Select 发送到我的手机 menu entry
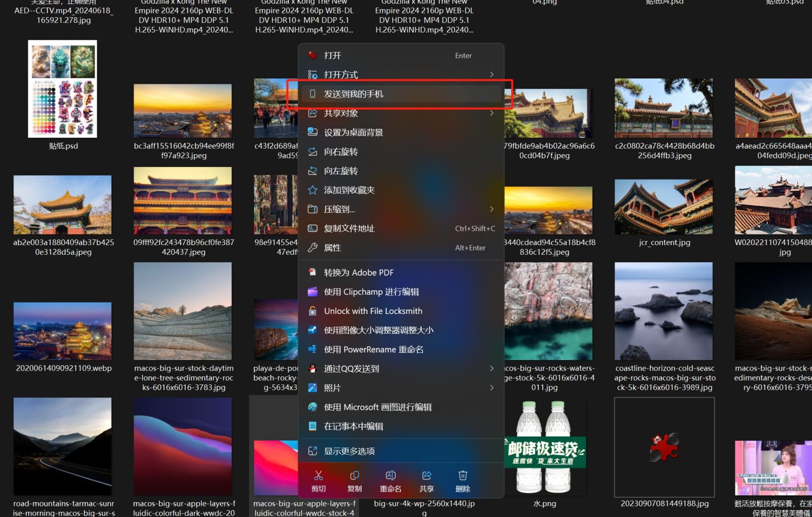 point(401,94)
